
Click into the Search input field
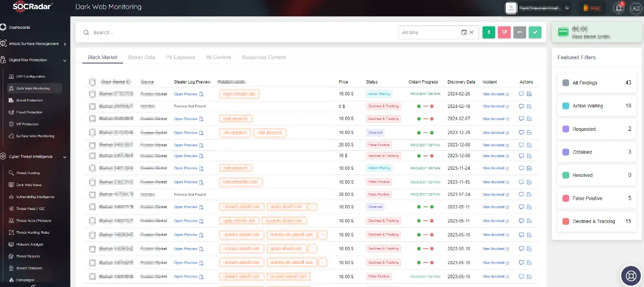(239, 33)
